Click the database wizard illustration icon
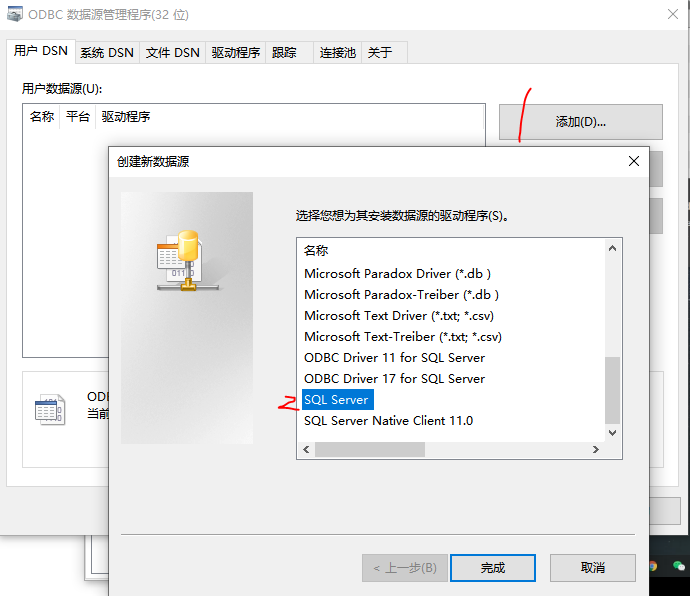This screenshot has height=596, width=690. 187,261
